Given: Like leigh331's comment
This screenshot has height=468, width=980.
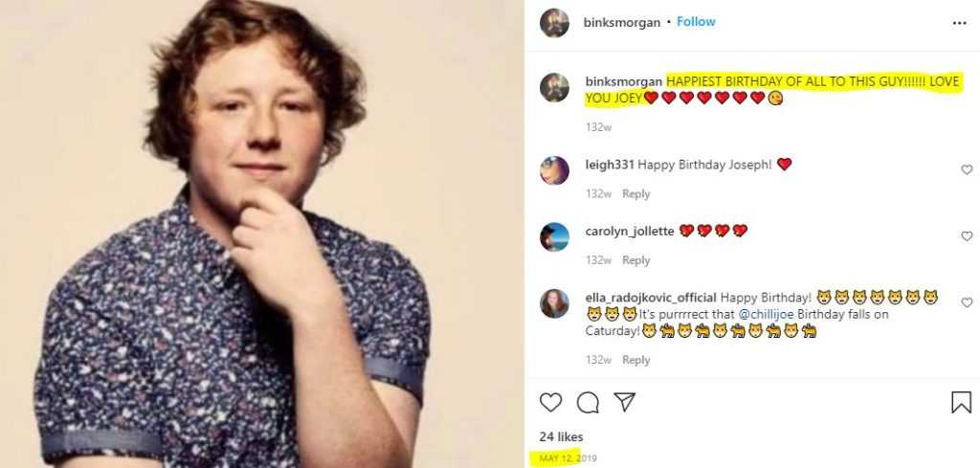Looking at the screenshot, I should [967, 169].
